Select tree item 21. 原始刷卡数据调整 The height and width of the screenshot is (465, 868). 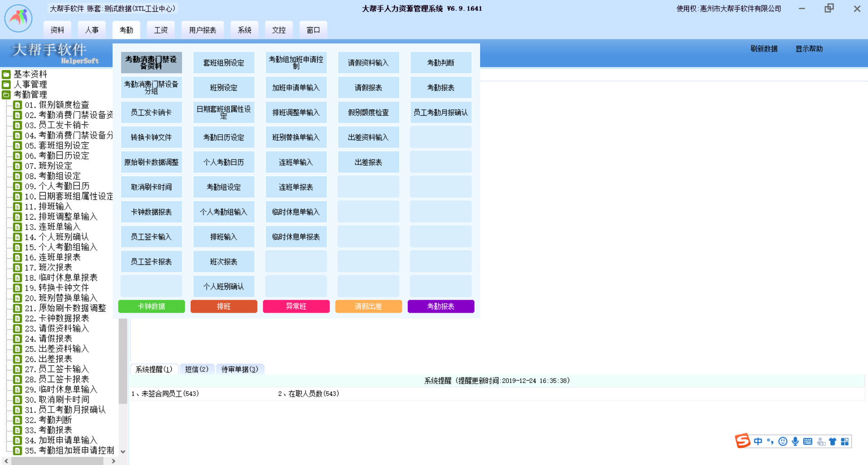coord(66,308)
